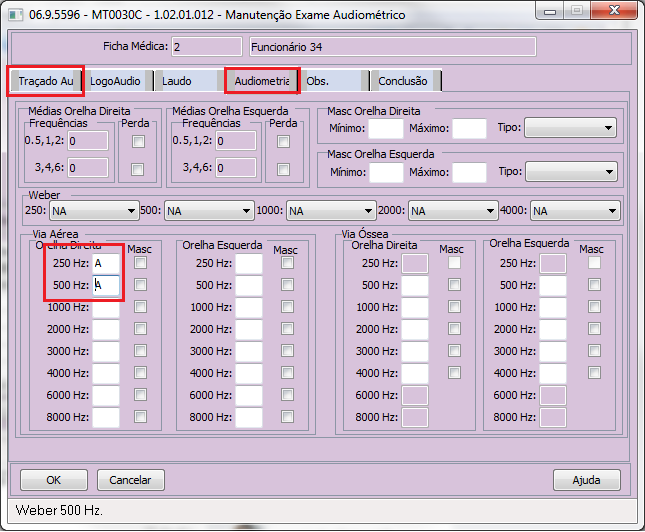This screenshot has height=532, width=645.
Task: Select the Laudo tab
Action: pos(187,81)
